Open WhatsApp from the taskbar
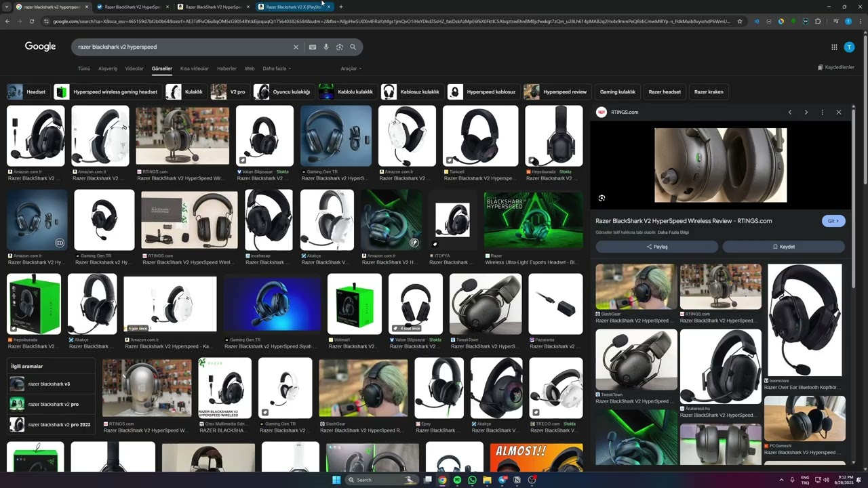The height and width of the screenshot is (488, 868). [x=472, y=480]
